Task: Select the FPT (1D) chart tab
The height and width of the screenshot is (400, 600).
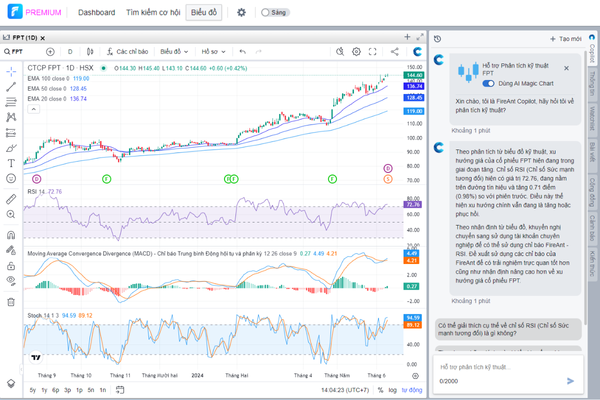Action: pos(24,38)
